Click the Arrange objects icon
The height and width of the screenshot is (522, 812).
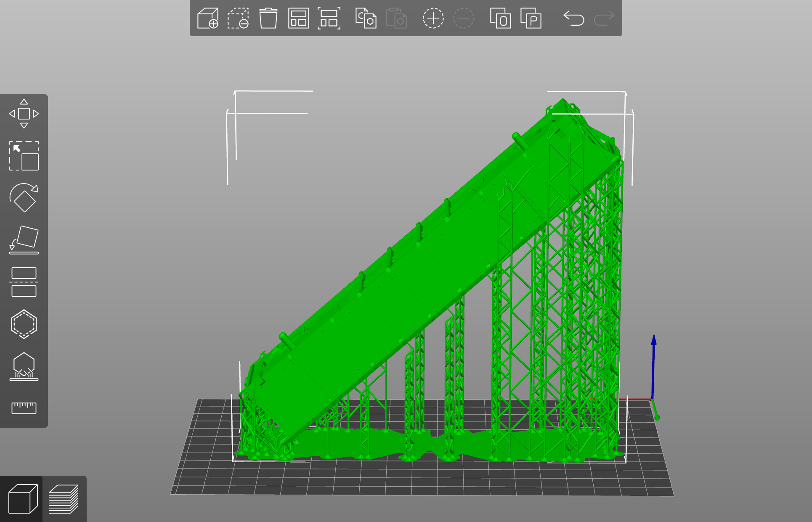tap(298, 19)
